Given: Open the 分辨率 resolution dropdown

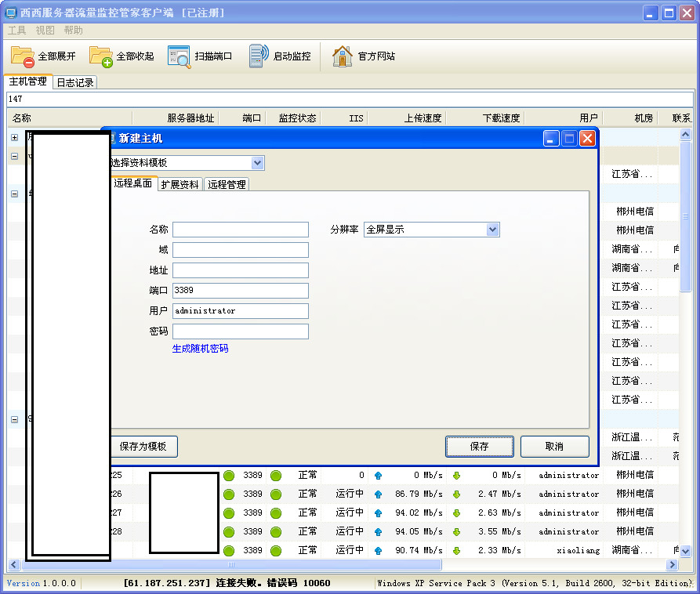Looking at the screenshot, I should coord(492,230).
